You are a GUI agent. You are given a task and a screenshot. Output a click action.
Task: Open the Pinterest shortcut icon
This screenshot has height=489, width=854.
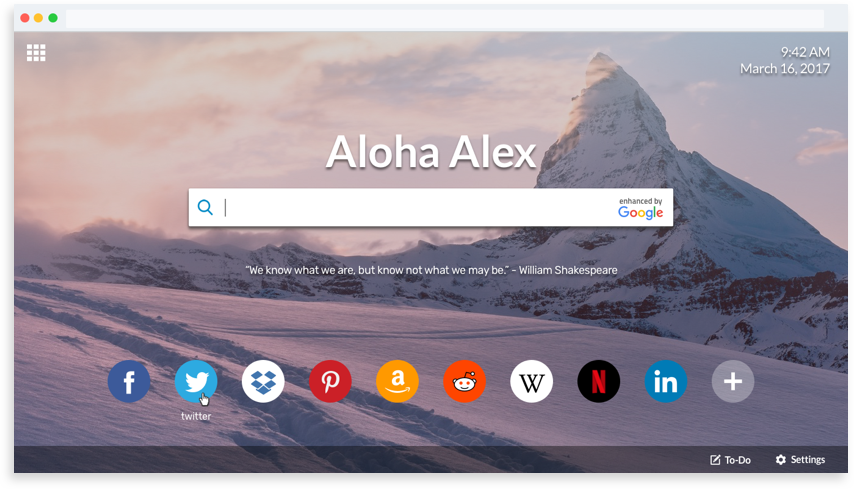pyautogui.click(x=330, y=381)
